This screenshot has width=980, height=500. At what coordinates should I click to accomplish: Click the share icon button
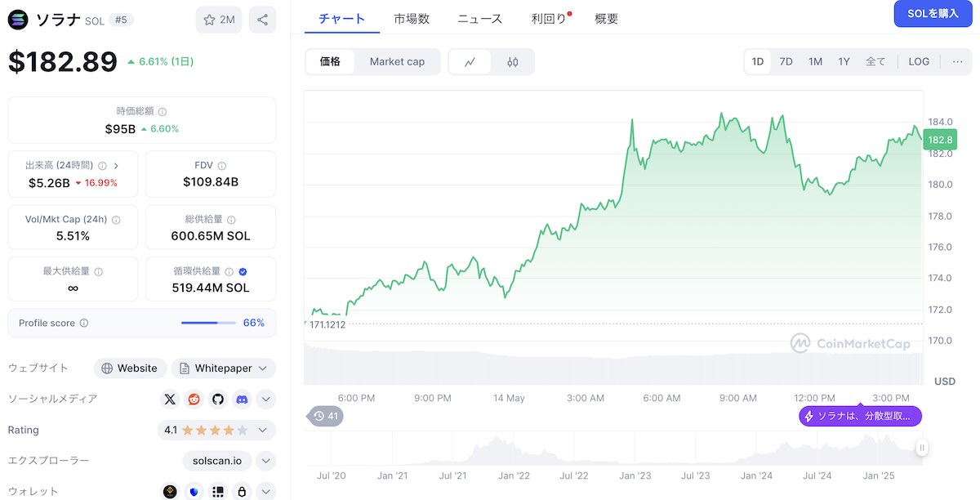(262, 20)
